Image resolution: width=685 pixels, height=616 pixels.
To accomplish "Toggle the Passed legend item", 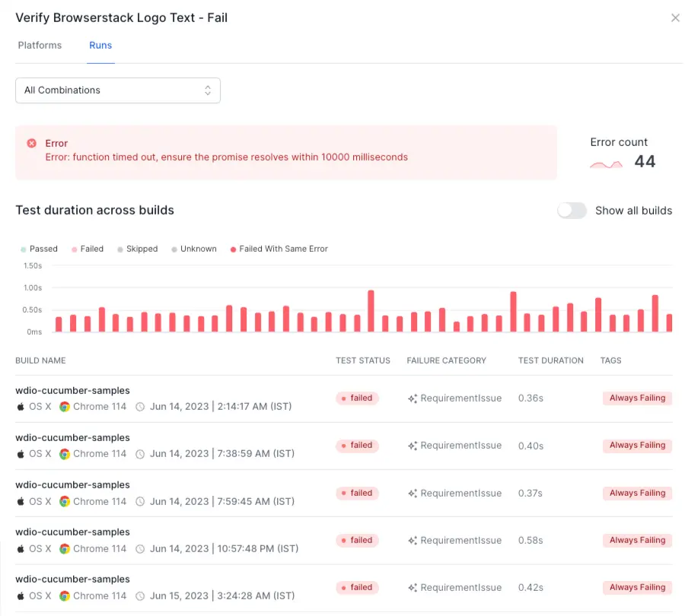I will coord(40,249).
